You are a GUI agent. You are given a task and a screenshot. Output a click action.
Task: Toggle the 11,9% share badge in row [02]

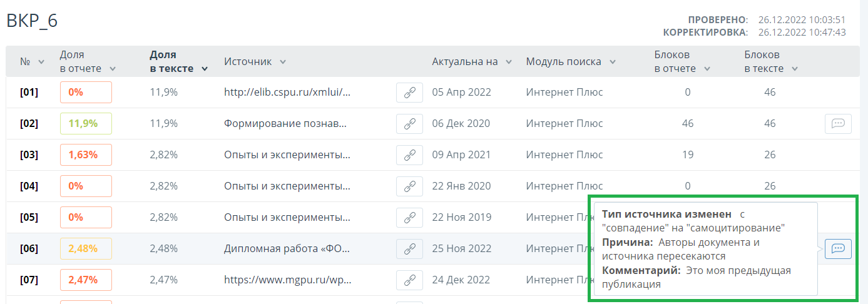tap(86, 123)
